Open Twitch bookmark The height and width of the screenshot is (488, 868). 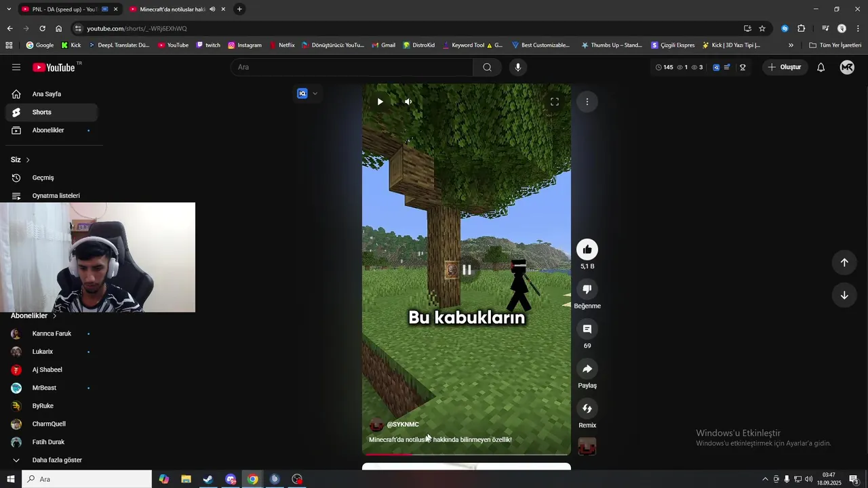pos(208,45)
